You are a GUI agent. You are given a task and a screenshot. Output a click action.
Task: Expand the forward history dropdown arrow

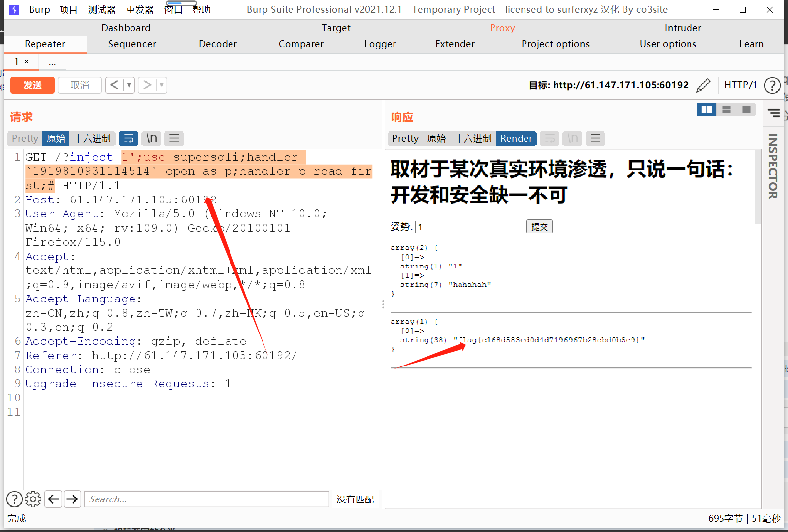(162, 85)
